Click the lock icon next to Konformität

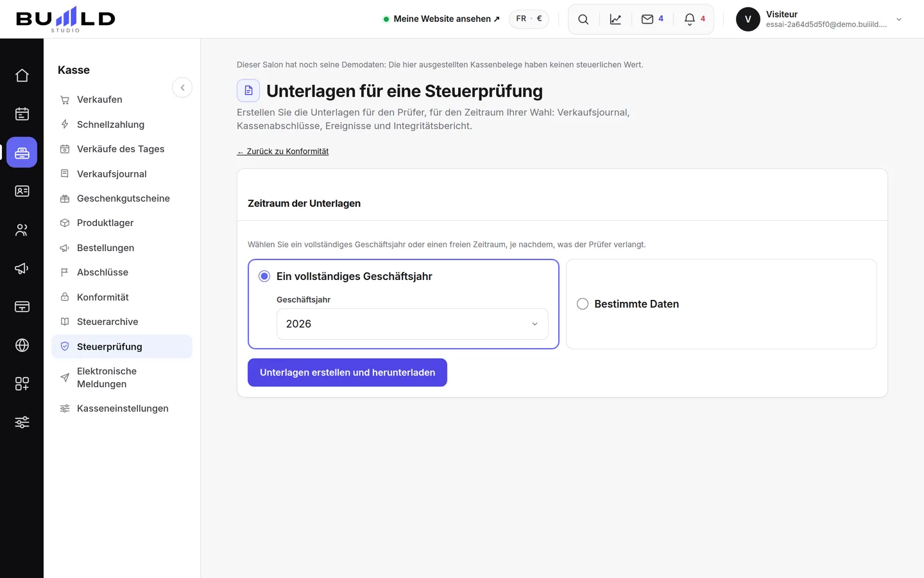[x=65, y=297]
